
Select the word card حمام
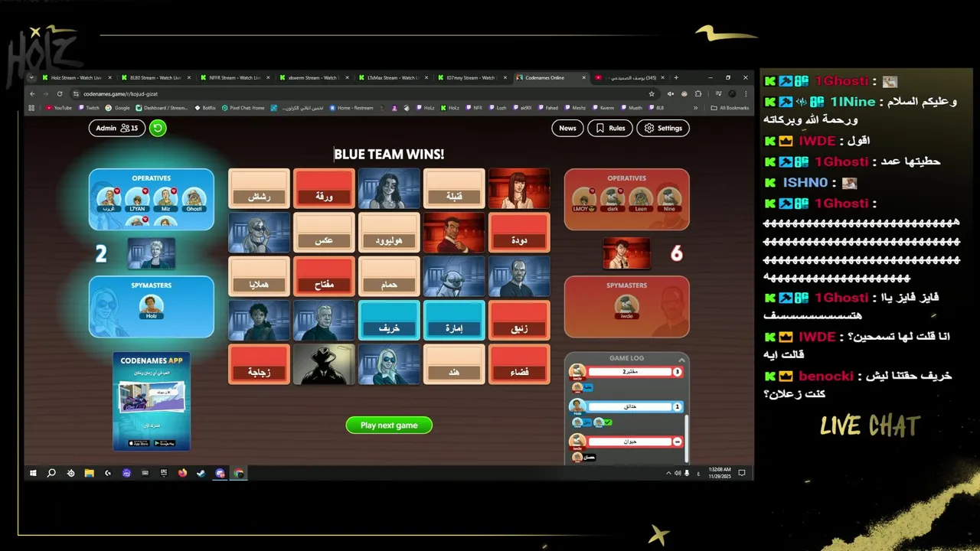point(389,276)
